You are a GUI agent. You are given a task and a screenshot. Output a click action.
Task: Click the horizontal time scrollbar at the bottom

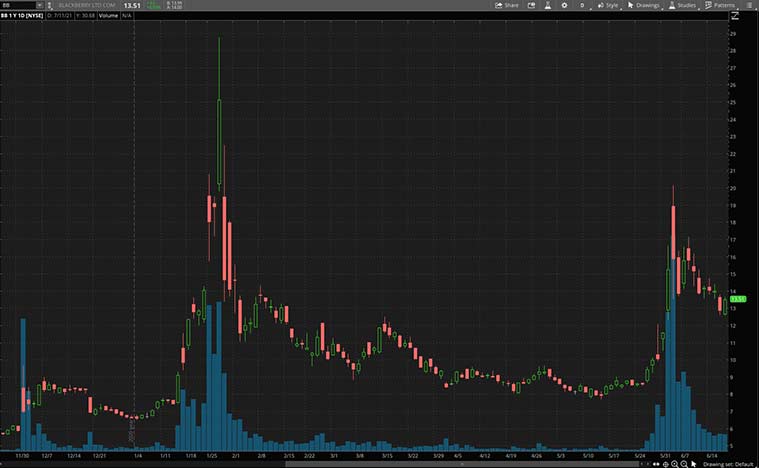tap(460, 464)
